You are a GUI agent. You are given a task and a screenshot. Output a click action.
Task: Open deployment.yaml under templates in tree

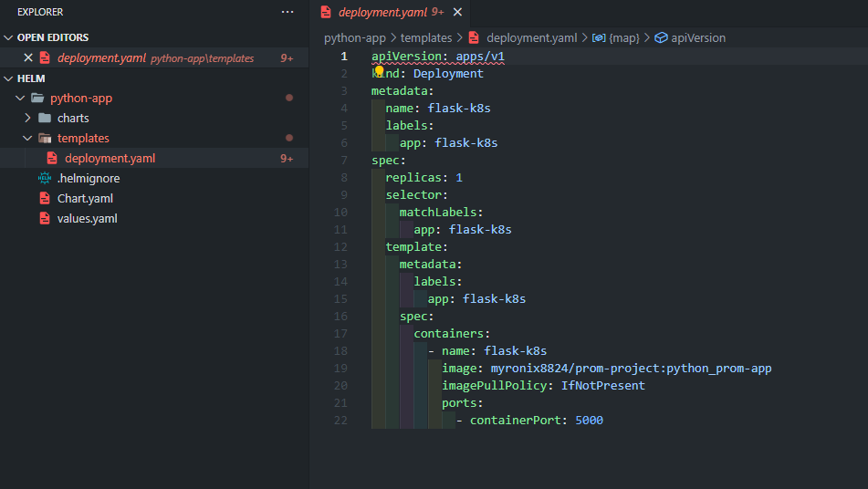(x=110, y=158)
